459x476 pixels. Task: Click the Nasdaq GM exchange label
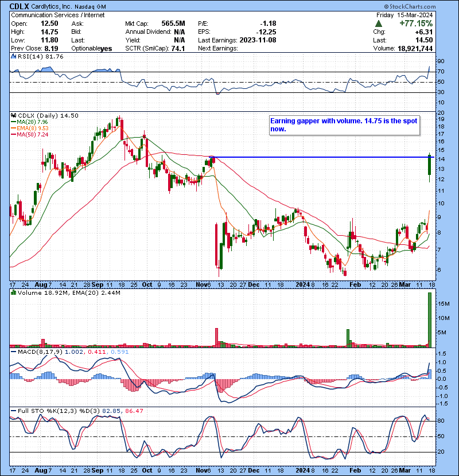90,6
